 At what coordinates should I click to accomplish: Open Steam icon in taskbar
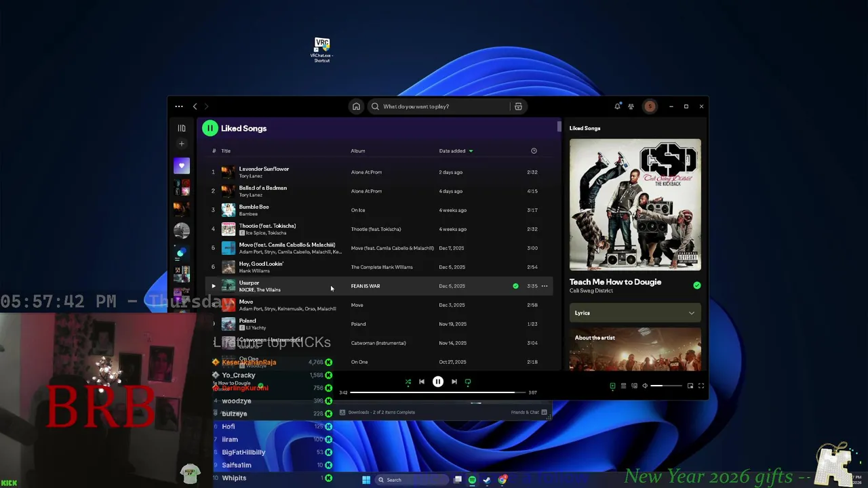tap(487, 480)
